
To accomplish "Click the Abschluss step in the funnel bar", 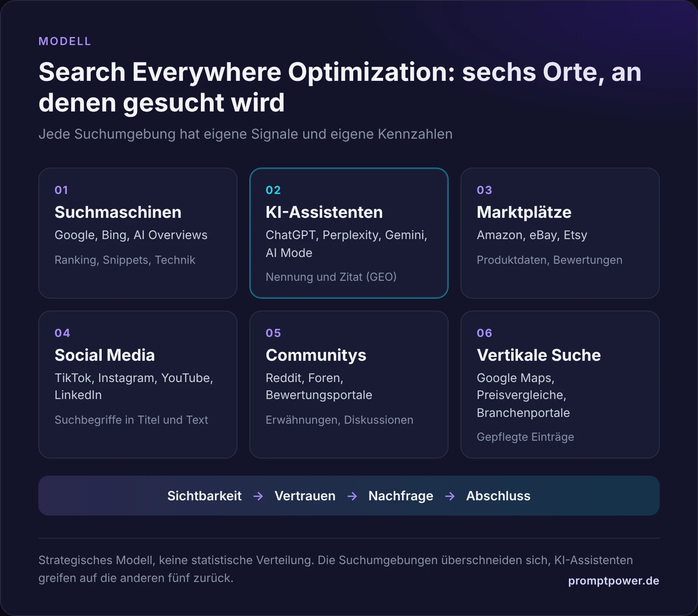I will [x=498, y=496].
